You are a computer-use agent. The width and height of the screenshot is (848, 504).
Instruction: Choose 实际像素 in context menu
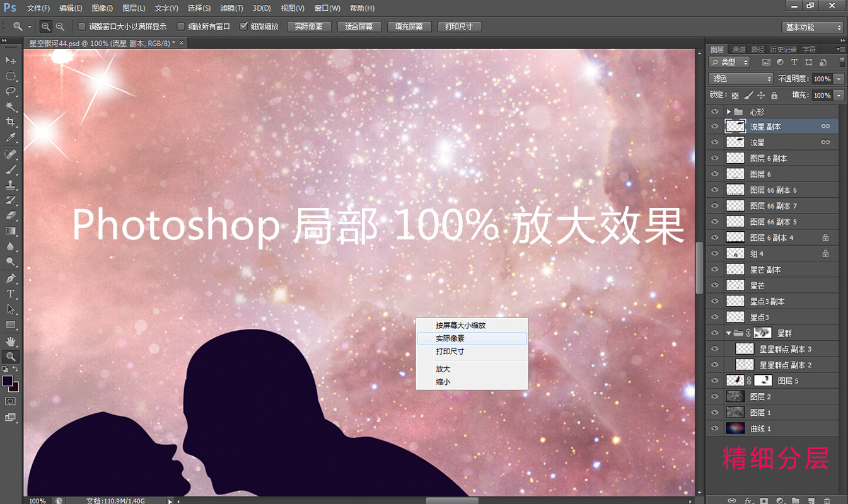472,338
